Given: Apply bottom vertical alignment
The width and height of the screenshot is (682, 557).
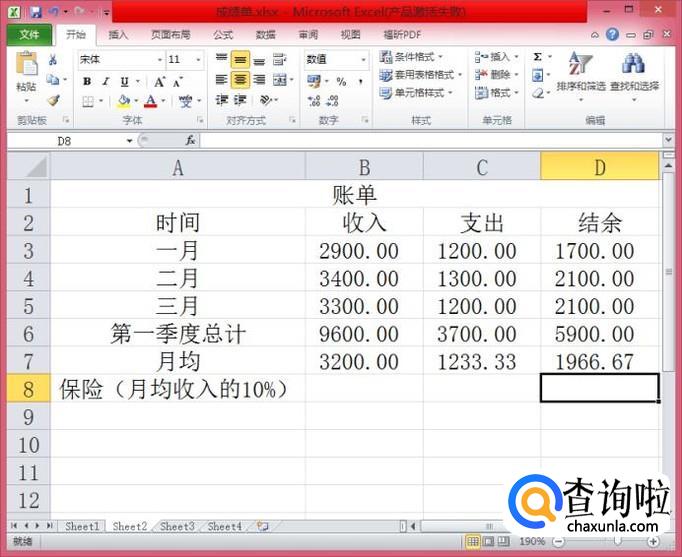Looking at the screenshot, I should click(259, 60).
